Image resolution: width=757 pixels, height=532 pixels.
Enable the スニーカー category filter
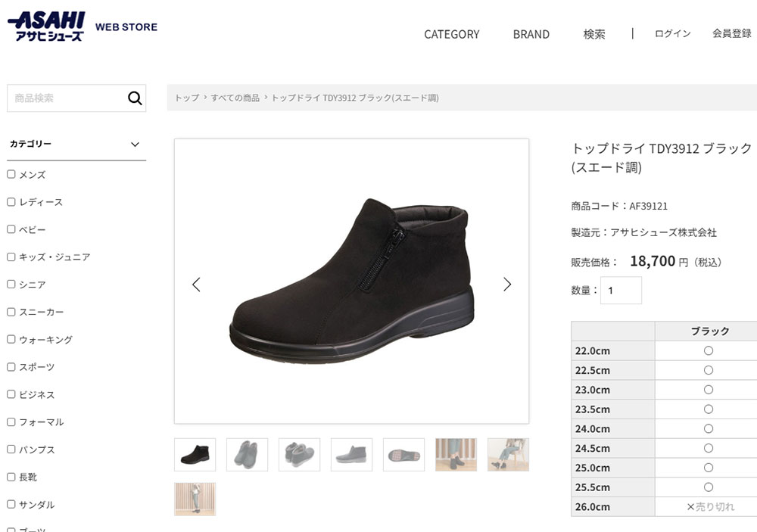click(x=11, y=312)
